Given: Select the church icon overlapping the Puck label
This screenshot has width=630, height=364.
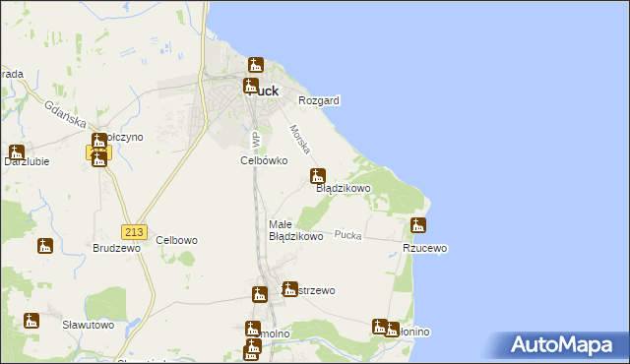Looking at the screenshot, I should (251, 86).
